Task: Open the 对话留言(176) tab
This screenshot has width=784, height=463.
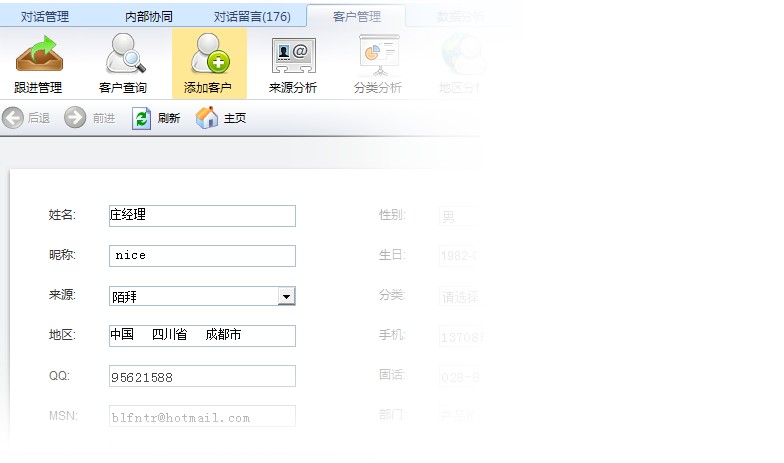Action: [x=252, y=16]
